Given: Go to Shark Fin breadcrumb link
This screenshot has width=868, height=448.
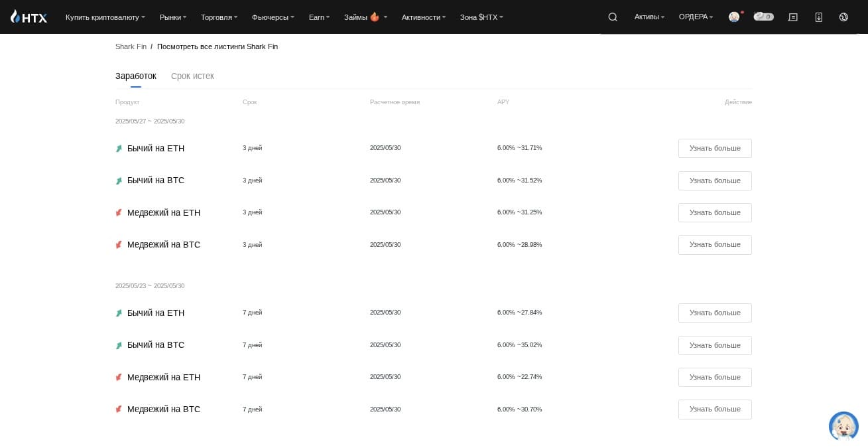Looking at the screenshot, I should tap(131, 47).
